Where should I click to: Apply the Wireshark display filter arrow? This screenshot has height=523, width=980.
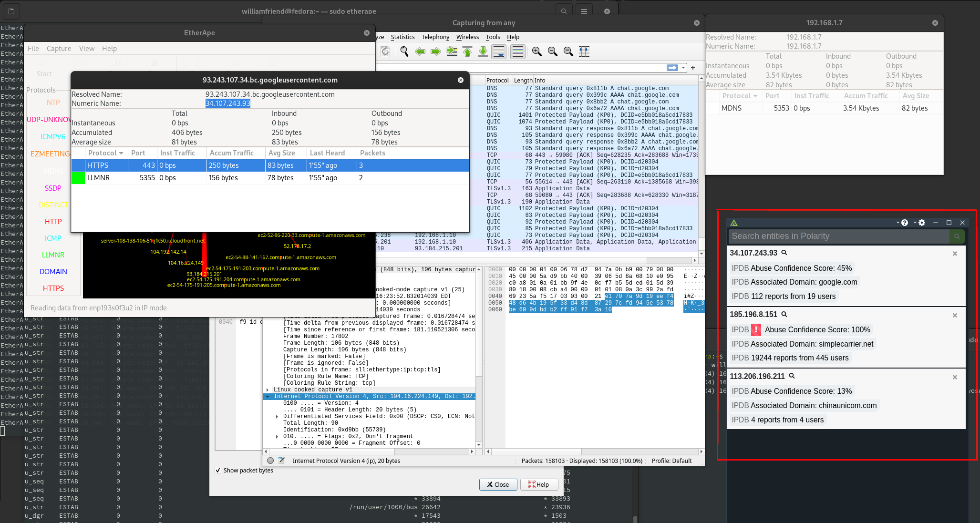coord(672,68)
